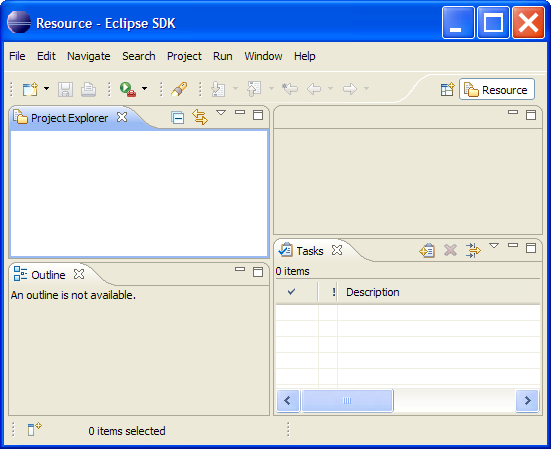This screenshot has width=551, height=449.
Task: Click the Print toolbar icon
Action: click(88, 89)
